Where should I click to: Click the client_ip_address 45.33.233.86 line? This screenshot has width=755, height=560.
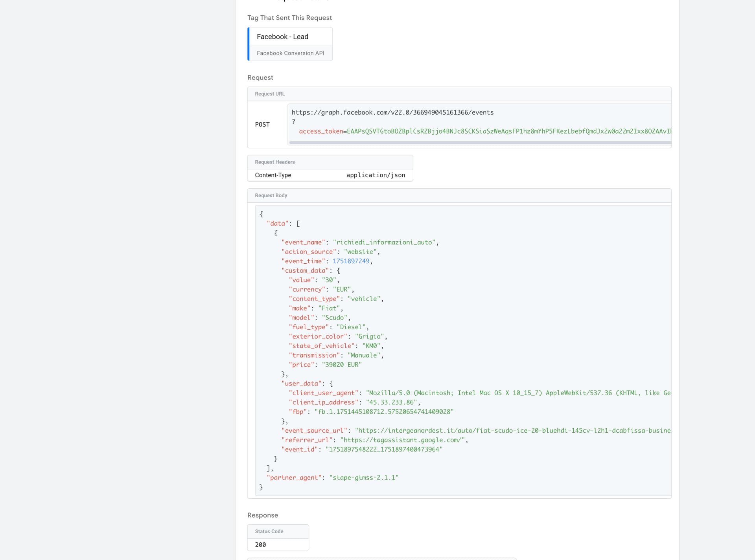(x=354, y=403)
